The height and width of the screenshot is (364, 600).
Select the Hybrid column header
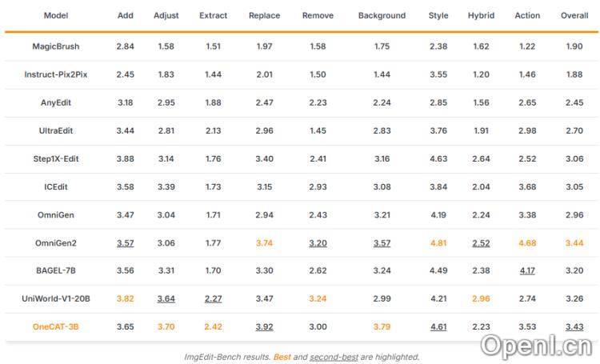click(482, 16)
